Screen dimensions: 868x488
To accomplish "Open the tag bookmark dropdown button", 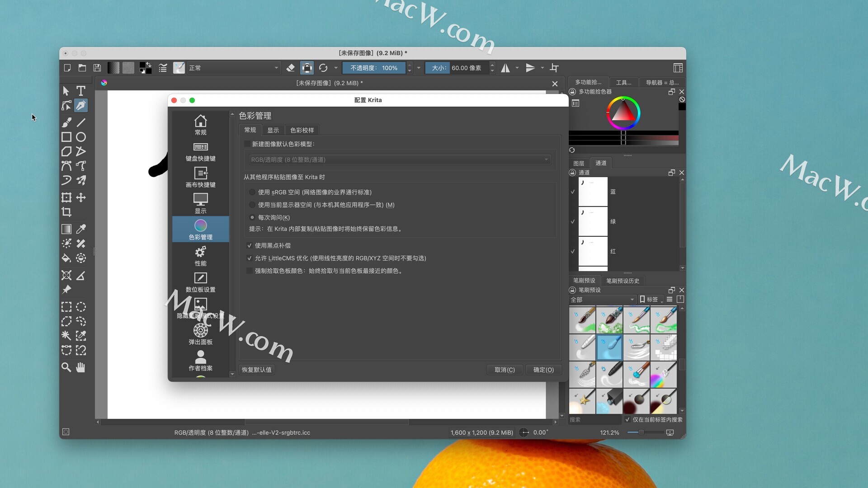I will (651, 300).
